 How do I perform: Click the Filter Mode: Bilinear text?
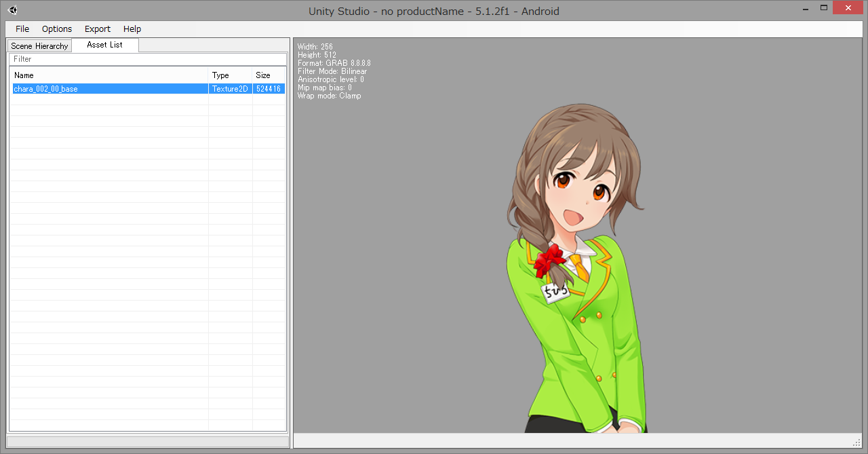click(332, 71)
